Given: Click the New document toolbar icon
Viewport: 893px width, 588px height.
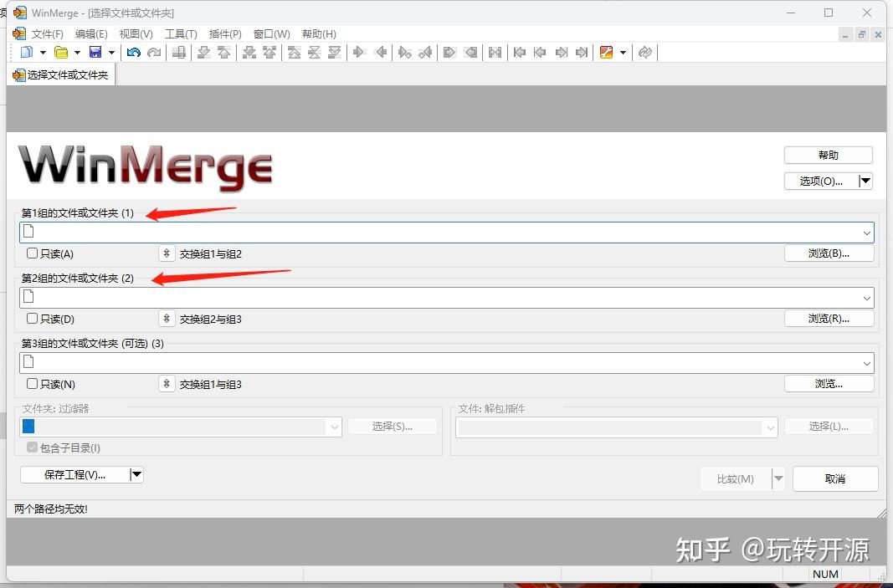Looking at the screenshot, I should (x=26, y=53).
